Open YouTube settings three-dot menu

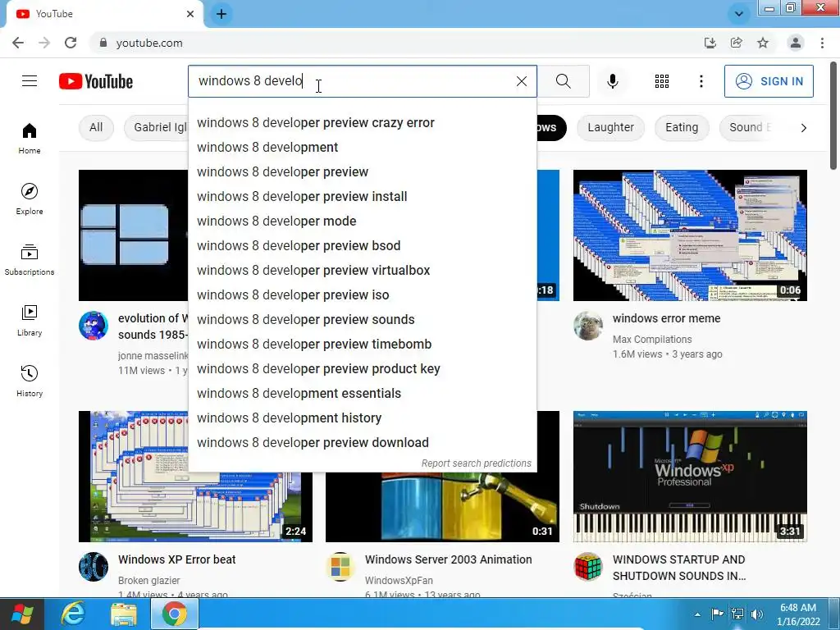pyautogui.click(x=701, y=81)
